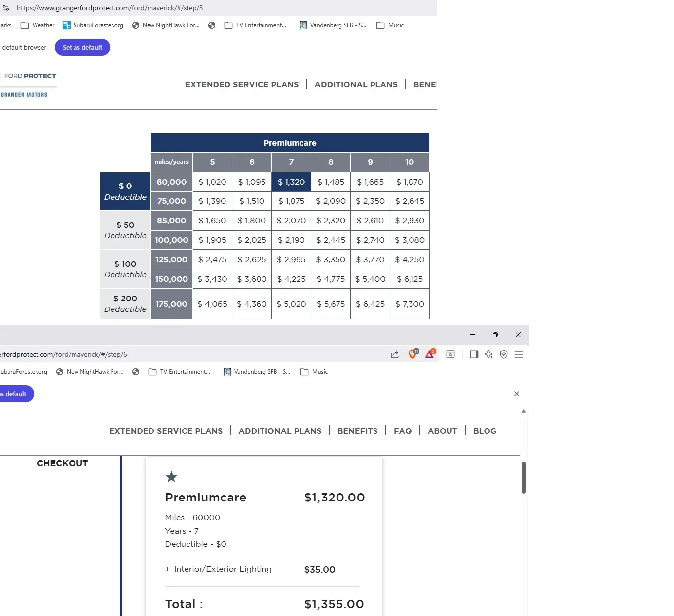Screen dimensions: 674x616
Task: Select the $ 4,065 price cell
Action: pos(212,304)
